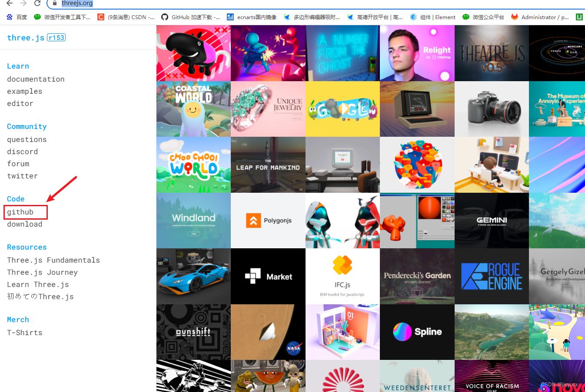The height and width of the screenshot is (392, 585).
Task: Open Three.js Fundamentals resource
Action: point(53,260)
